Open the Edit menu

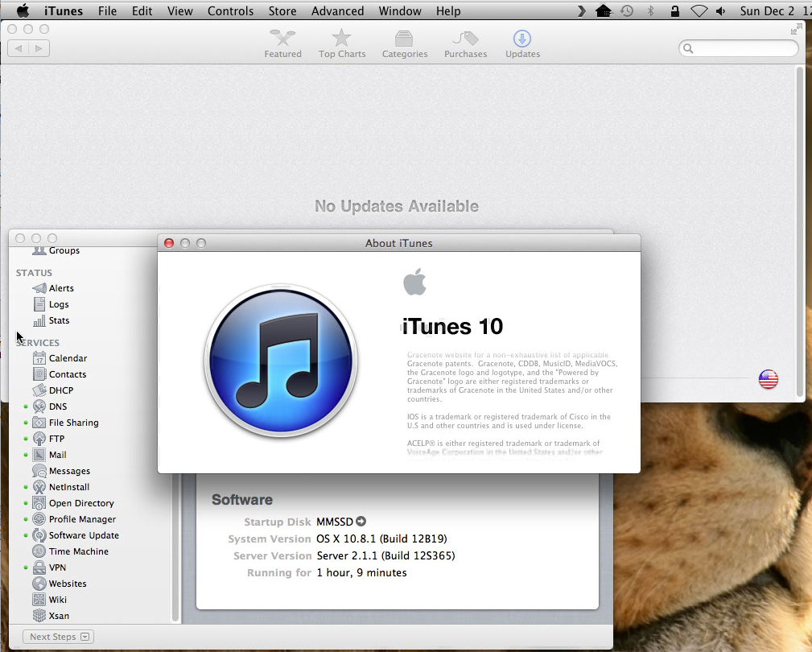(142, 11)
